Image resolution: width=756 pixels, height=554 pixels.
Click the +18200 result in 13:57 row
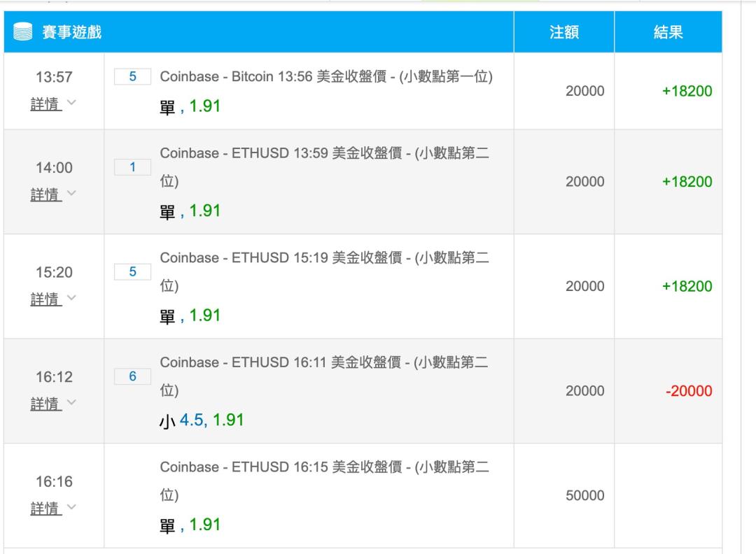pos(687,90)
